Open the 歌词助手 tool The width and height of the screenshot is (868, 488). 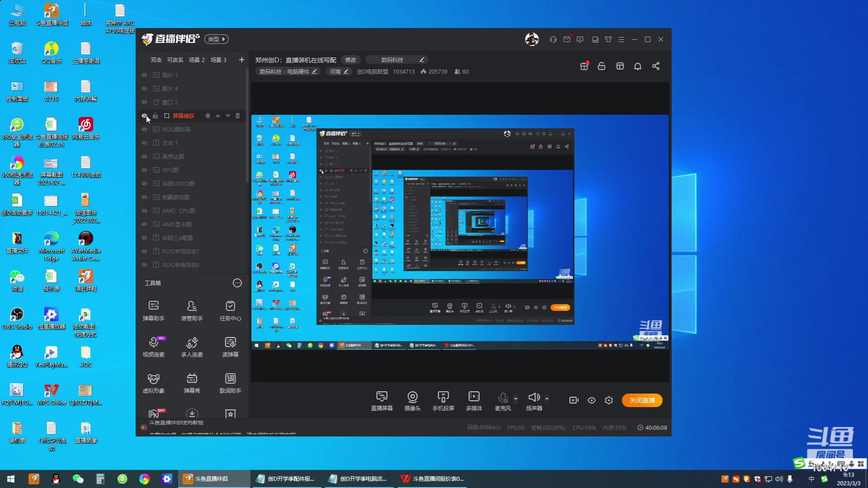(231, 383)
